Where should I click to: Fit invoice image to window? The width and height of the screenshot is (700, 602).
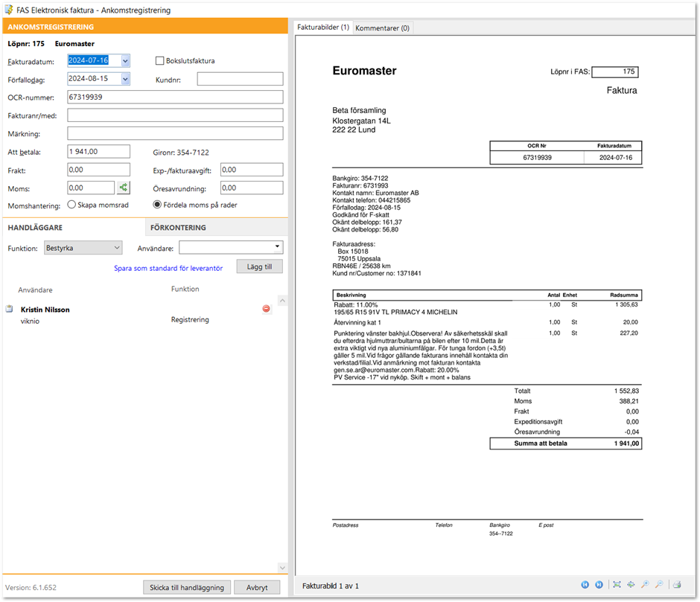point(617,585)
